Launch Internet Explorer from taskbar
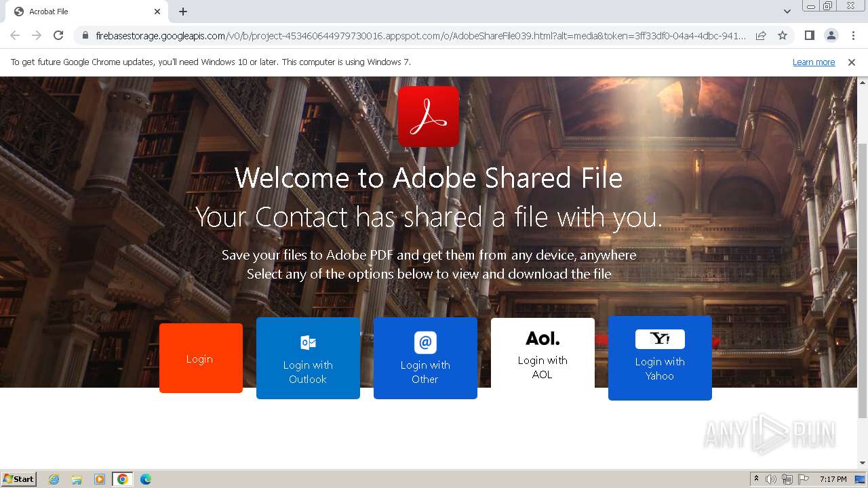The height and width of the screenshot is (488, 868). [x=54, y=479]
